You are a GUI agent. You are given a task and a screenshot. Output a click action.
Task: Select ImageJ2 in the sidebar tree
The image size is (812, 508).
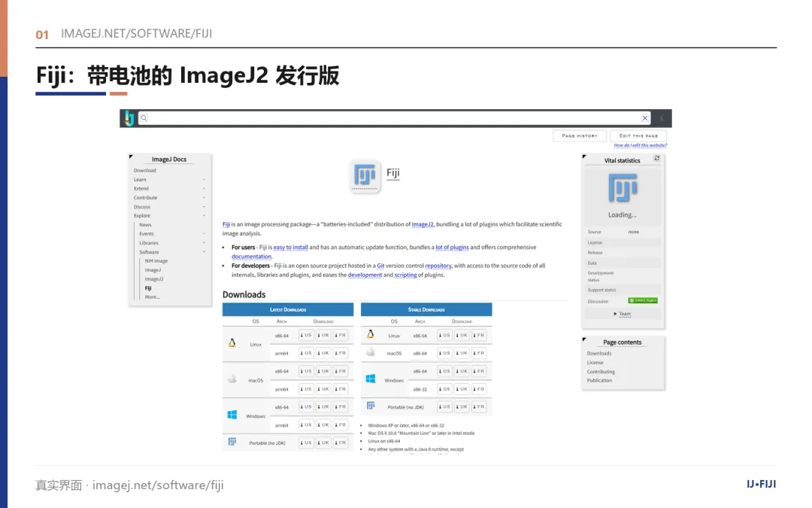(154, 279)
